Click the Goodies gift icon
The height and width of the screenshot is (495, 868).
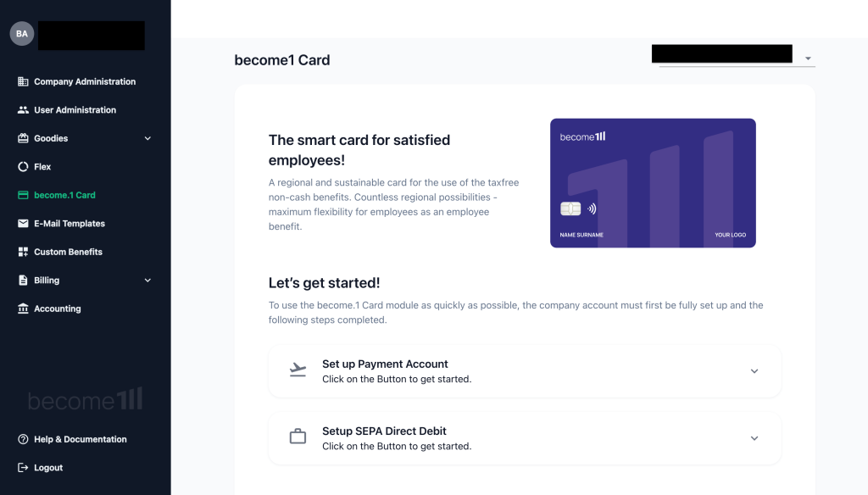coord(23,138)
